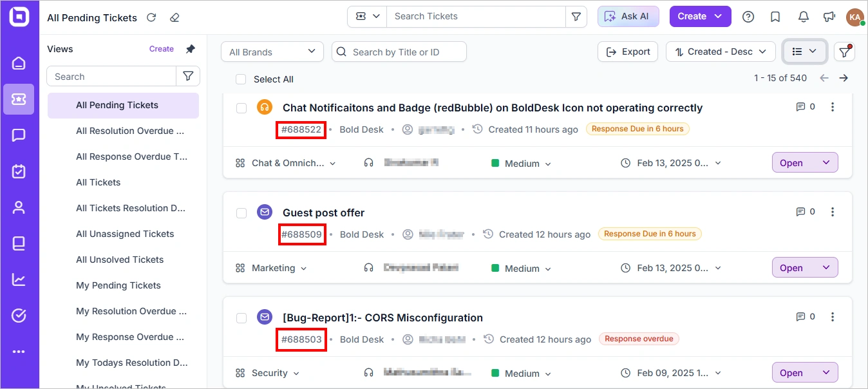Select All Unassigned Tickets view
Screen dimensions: 868x389
click(x=123, y=234)
